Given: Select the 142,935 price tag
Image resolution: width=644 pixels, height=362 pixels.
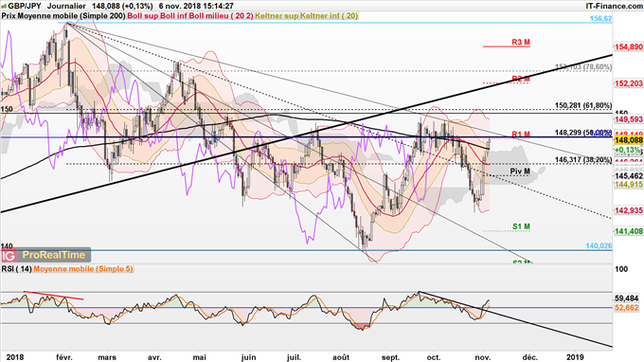Looking at the screenshot, I should tap(629, 210).
